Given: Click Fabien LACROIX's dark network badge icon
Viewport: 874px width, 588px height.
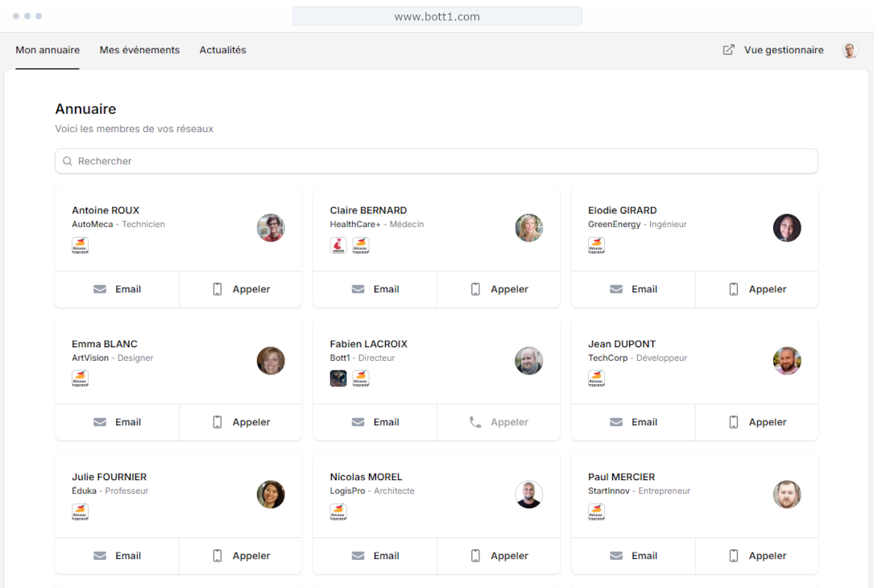Looking at the screenshot, I should 338,379.
